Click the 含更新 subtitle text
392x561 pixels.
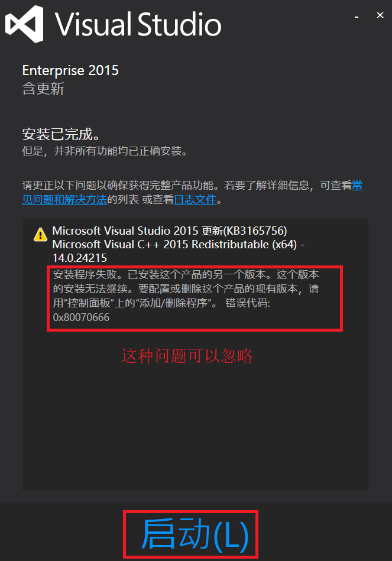43,89
